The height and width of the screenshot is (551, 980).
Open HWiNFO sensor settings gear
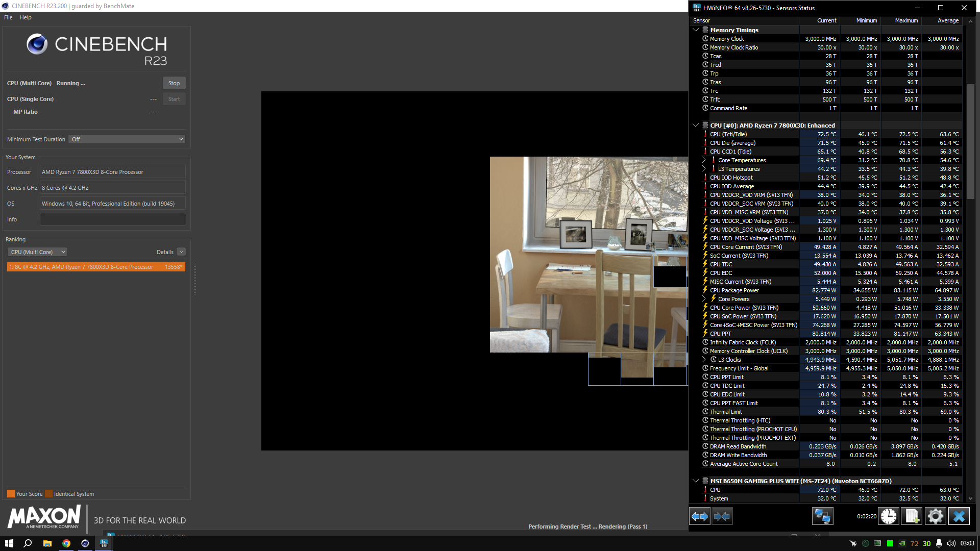click(935, 516)
